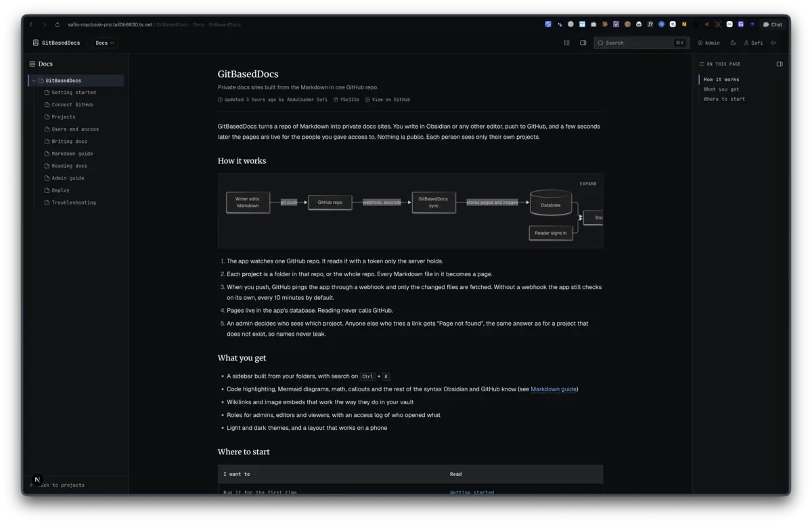Click the browser forward arrow

click(x=45, y=24)
